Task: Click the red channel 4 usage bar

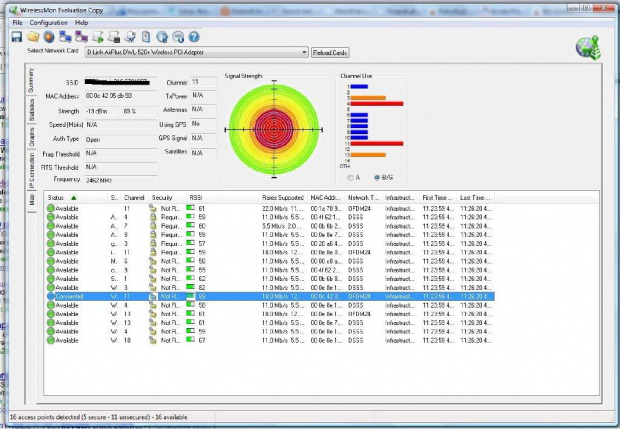Action: (x=376, y=103)
